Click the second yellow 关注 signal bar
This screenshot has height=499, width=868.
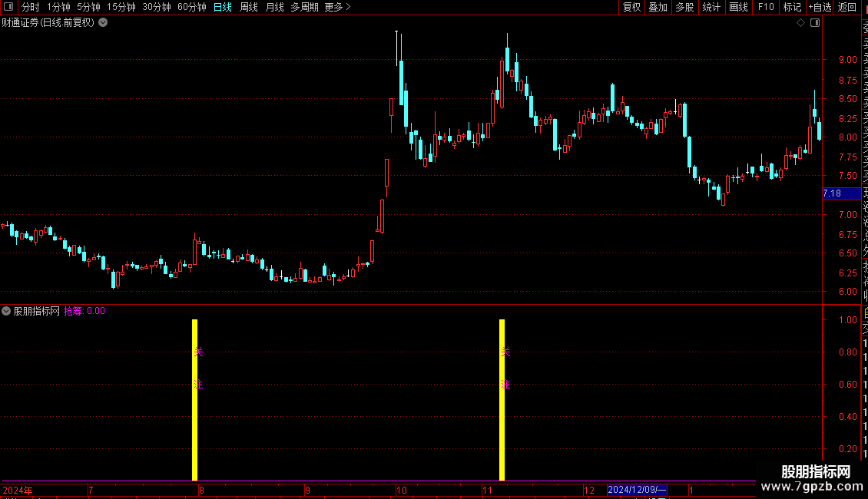click(502, 399)
